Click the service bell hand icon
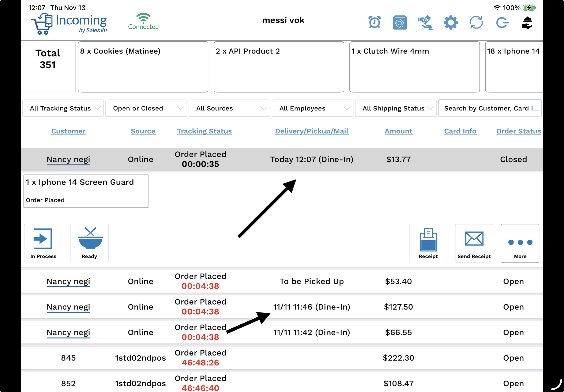This screenshot has height=392, width=564. [x=527, y=23]
